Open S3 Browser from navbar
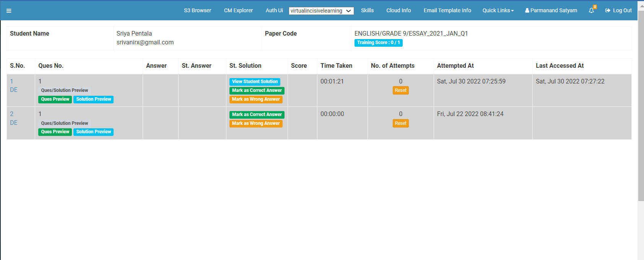This screenshot has width=644, height=260. pos(197,10)
